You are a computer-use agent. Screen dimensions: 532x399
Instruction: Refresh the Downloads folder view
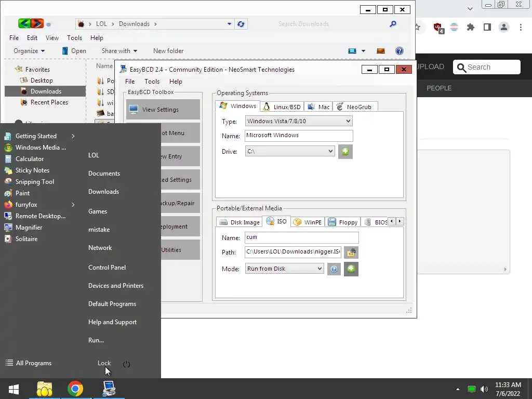tap(241, 24)
